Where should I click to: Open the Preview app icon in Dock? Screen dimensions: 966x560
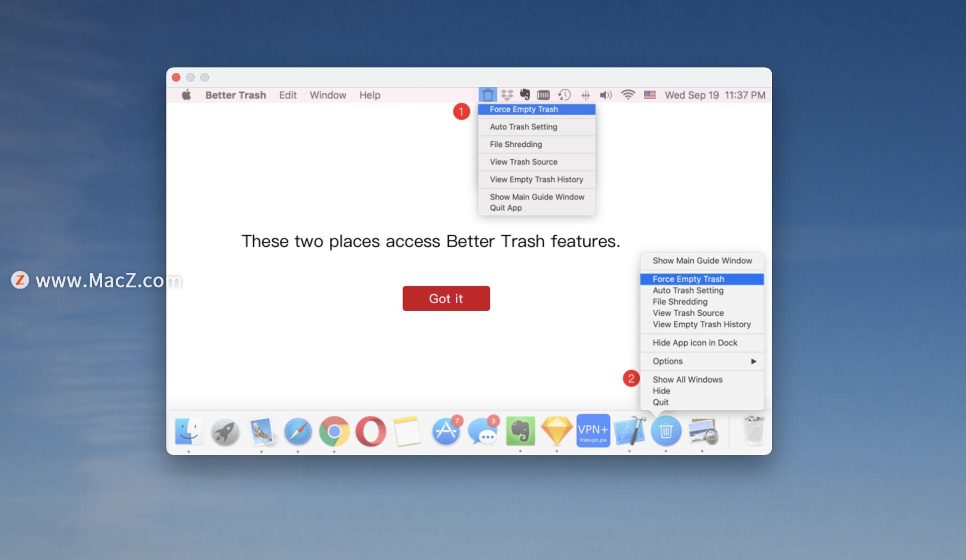[703, 431]
